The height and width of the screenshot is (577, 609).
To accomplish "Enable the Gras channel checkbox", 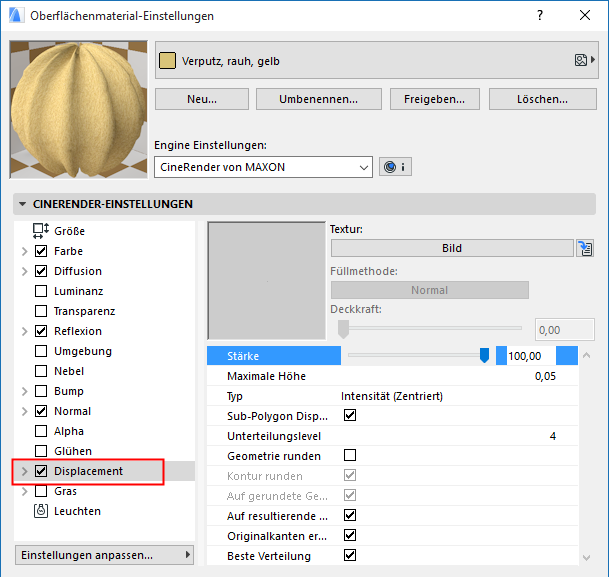I will click(41, 491).
